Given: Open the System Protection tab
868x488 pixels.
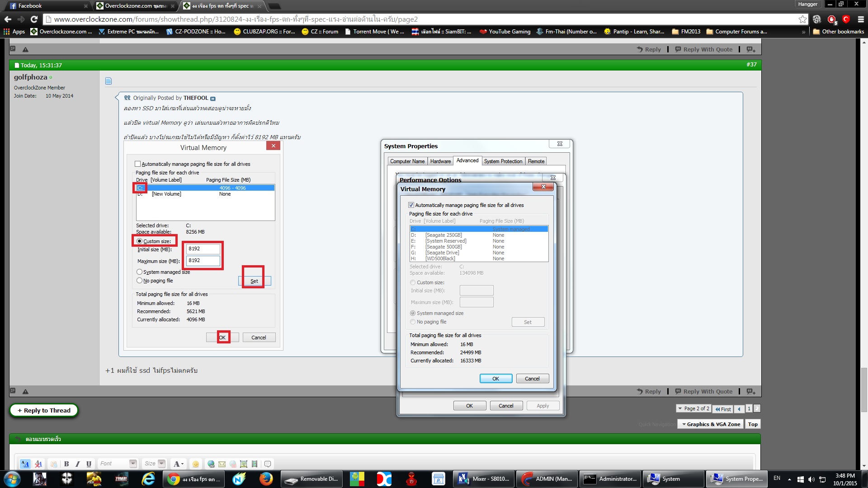Looking at the screenshot, I should (x=503, y=161).
